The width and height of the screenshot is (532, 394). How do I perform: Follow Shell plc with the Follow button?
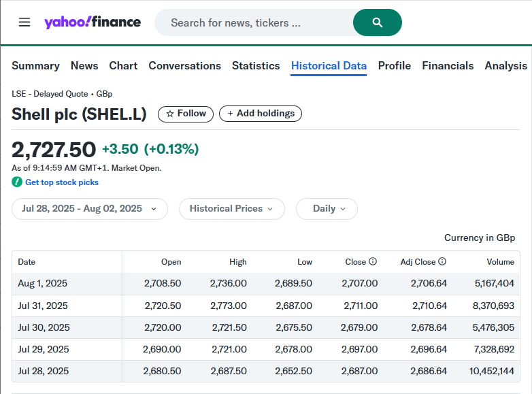(x=186, y=114)
